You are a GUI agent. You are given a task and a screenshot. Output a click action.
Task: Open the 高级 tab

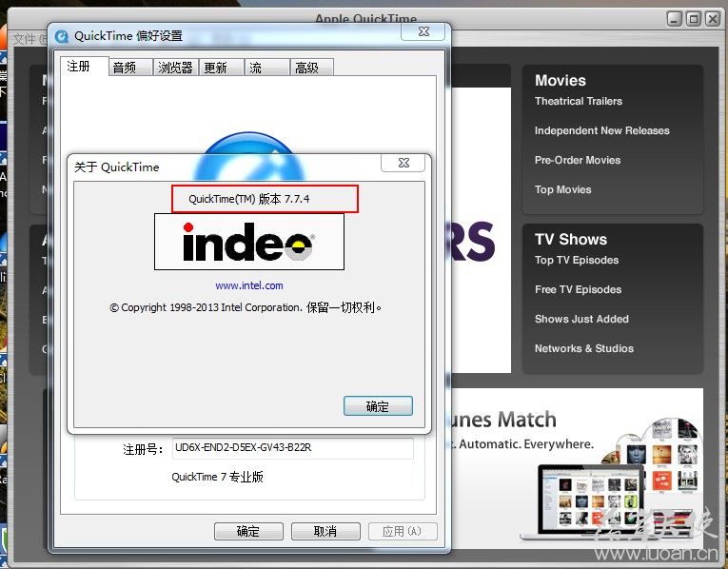tap(312, 68)
